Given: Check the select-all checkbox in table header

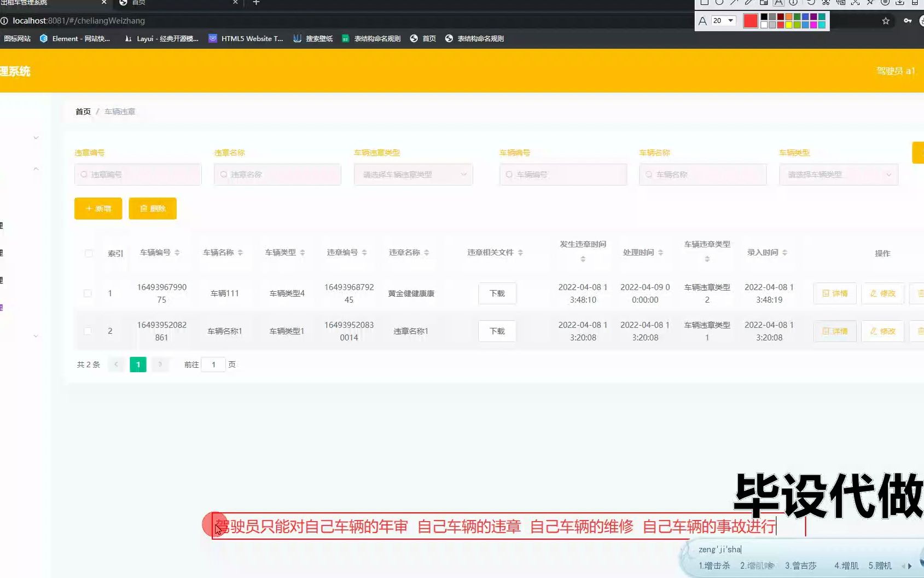Looking at the screenshot, I should pyautogui.click(x=88, y=253).
